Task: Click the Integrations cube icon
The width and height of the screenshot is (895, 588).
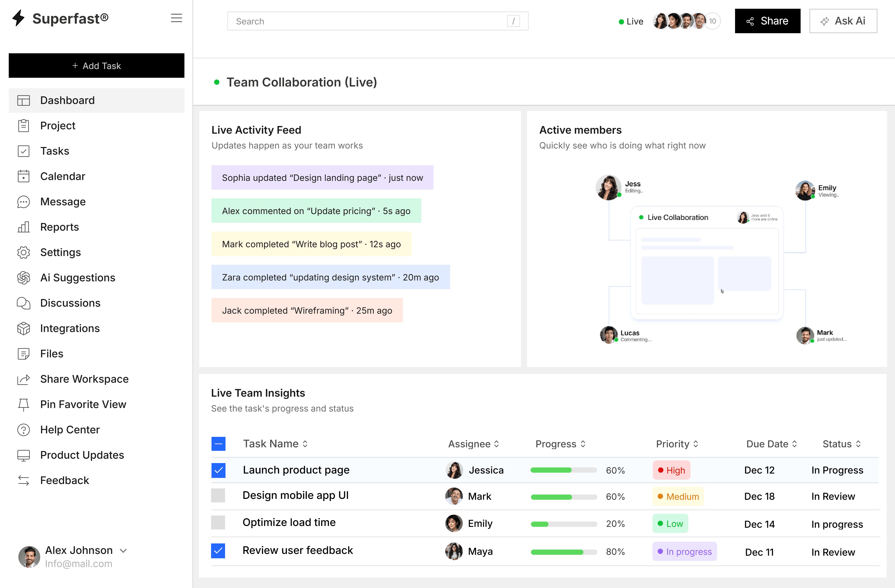Action: click(23, 329)
